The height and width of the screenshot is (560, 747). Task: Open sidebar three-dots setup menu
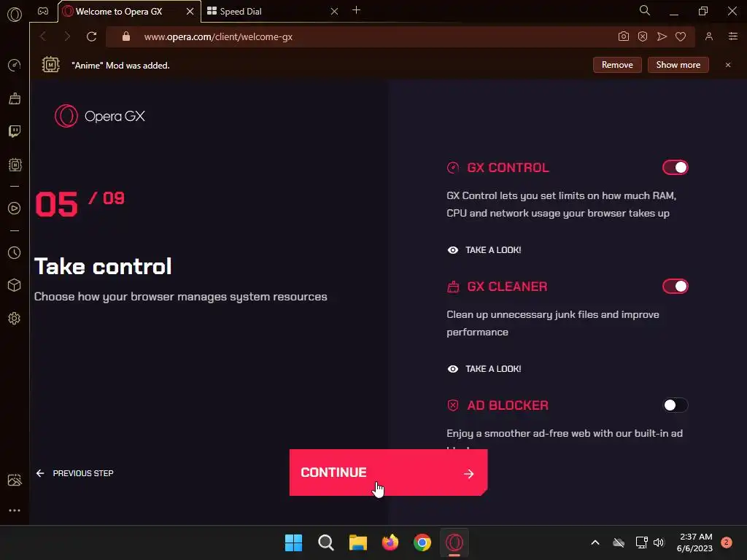tap(15, 510)
